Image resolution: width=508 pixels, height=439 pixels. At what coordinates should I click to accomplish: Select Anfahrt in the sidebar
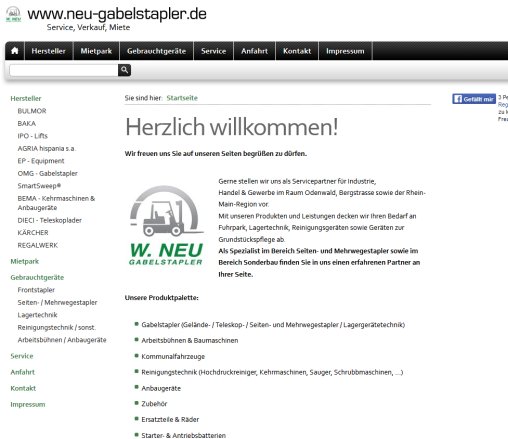[22, 372]
